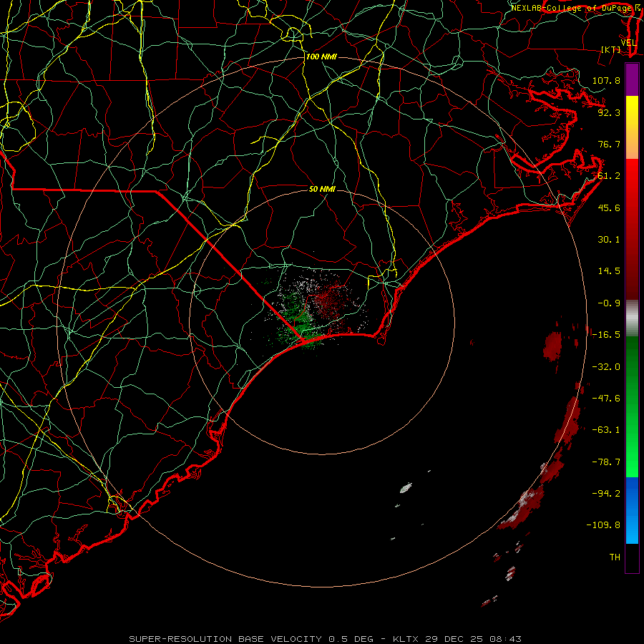Click the VEL legend title
This screenshot has width=644, height=644.
click(x=629, y=43)
